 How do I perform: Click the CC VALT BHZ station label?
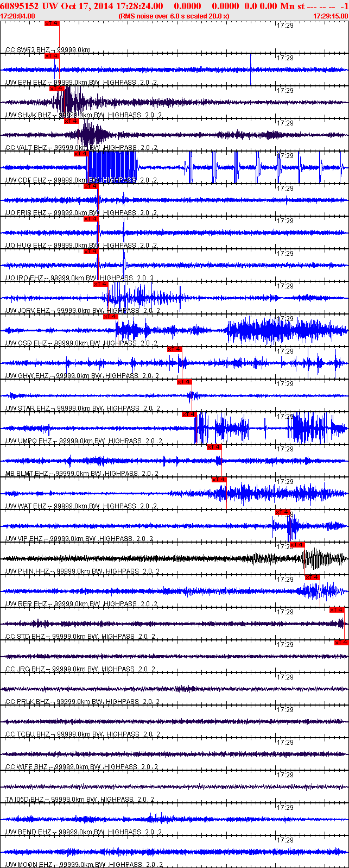(x=26, y=148)
